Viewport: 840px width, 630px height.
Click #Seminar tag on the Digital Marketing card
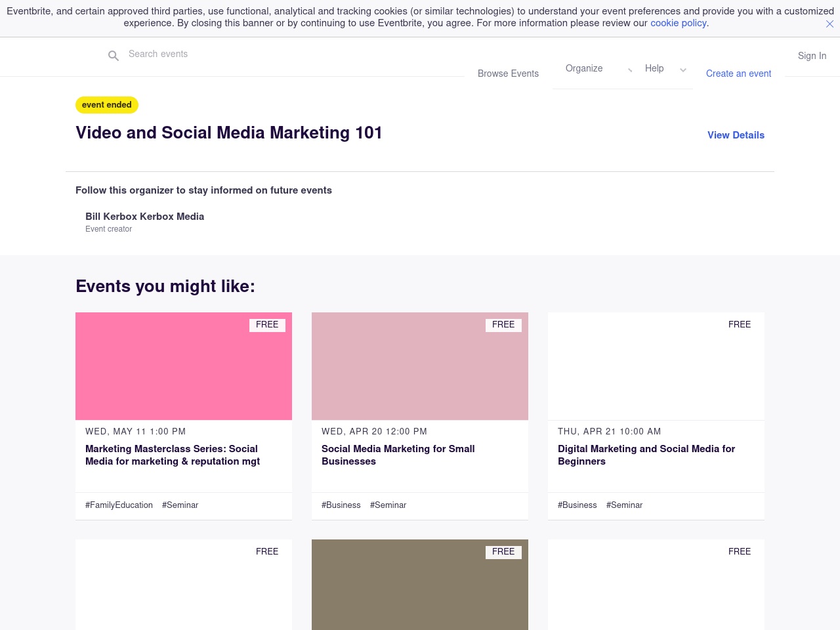click(624, 505)
